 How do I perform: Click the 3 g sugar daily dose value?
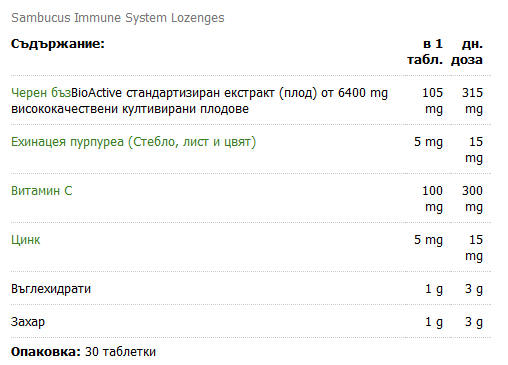[474, 322]
